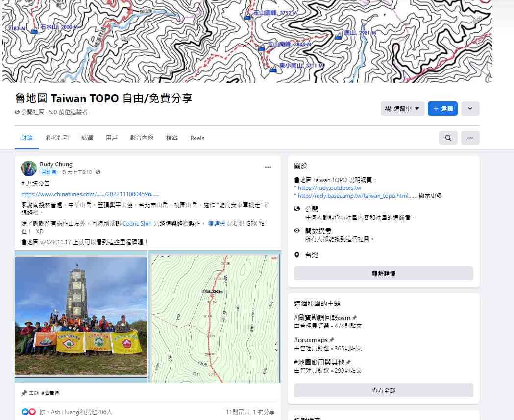Click the search magnifier icon in group tabs
This screenshot has height=420, width=514.
tap(448, 138)
